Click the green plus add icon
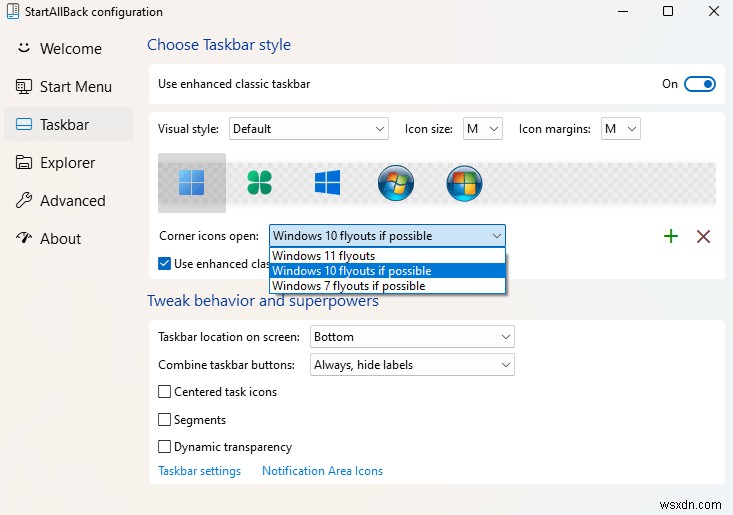 point(671,236)
